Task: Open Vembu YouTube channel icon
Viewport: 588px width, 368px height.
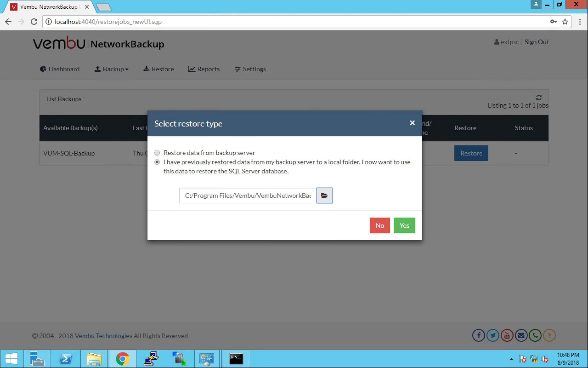Action: coord(507,335)
